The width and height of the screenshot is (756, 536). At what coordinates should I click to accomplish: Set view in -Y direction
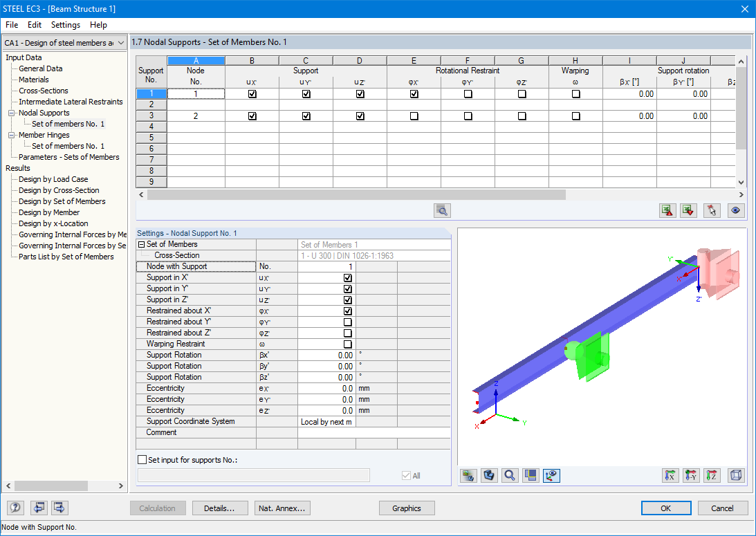690,475
